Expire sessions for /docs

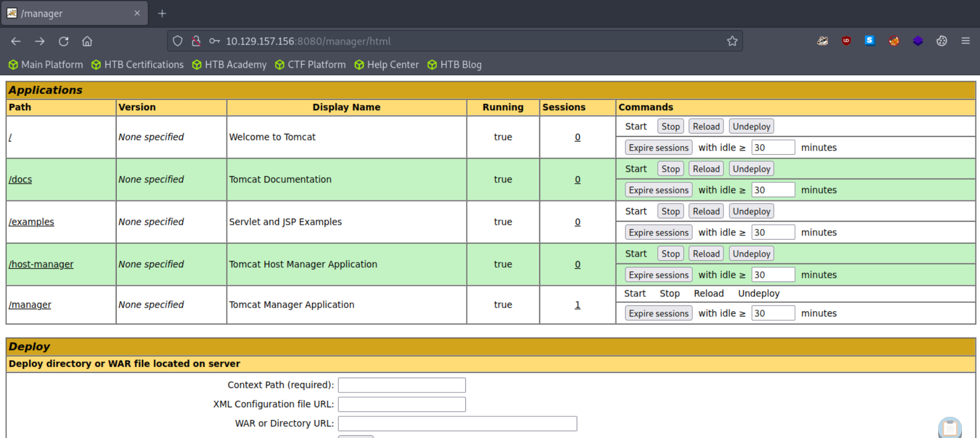coord(658,190)
